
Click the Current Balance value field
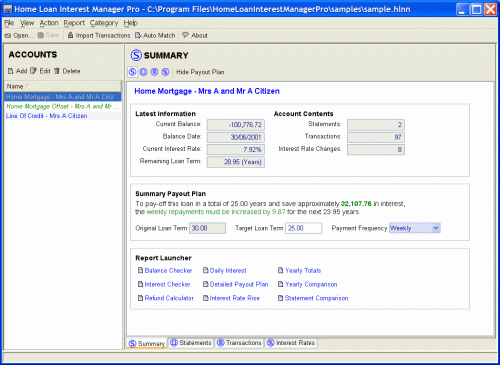tap(236, 125)
